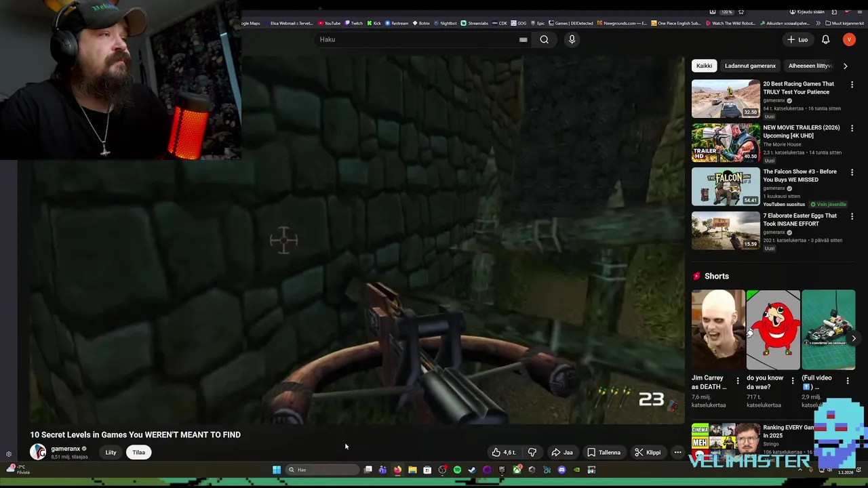Share the video via Jaa
Image resolution: width=868 pixels, height=488 pixels.
[562, 452]
